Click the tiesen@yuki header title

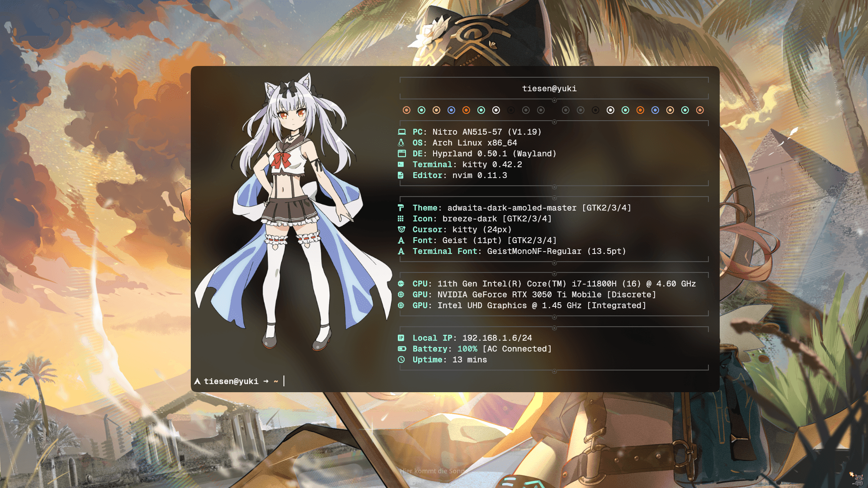(549, 89)
